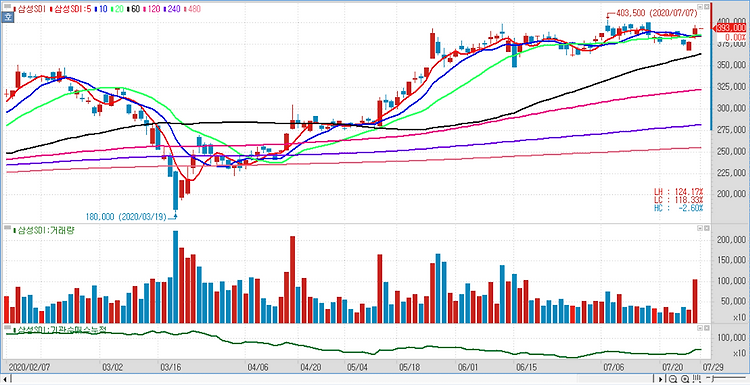The width and height of the screenshot is (750, 385).
Task: Select the 60-day moving average legend
Action: [x=133, y=9]
